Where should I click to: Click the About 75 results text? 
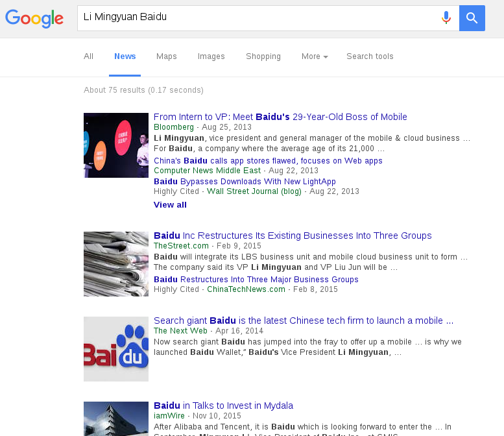pyautogui.click(x=144, y=90)
